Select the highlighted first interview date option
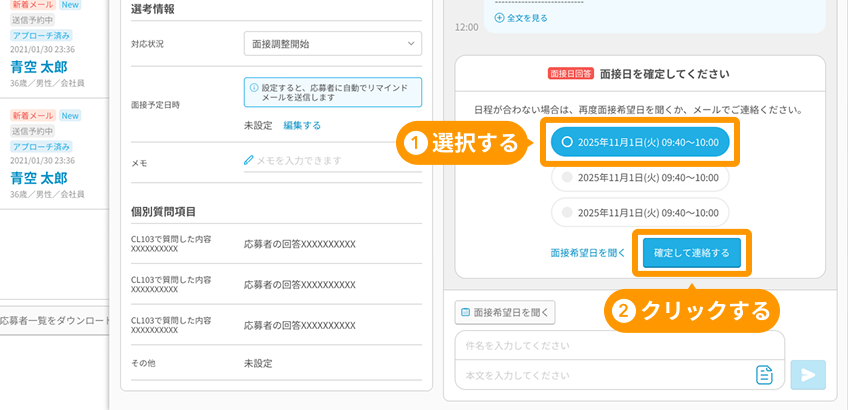 640,142
